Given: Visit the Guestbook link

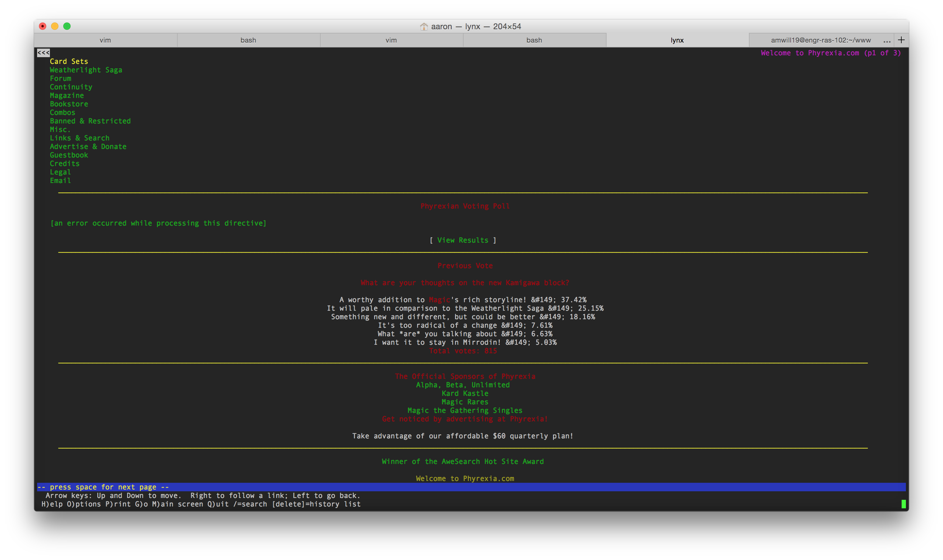Looking at the screenshot, I should click(69, 155).
